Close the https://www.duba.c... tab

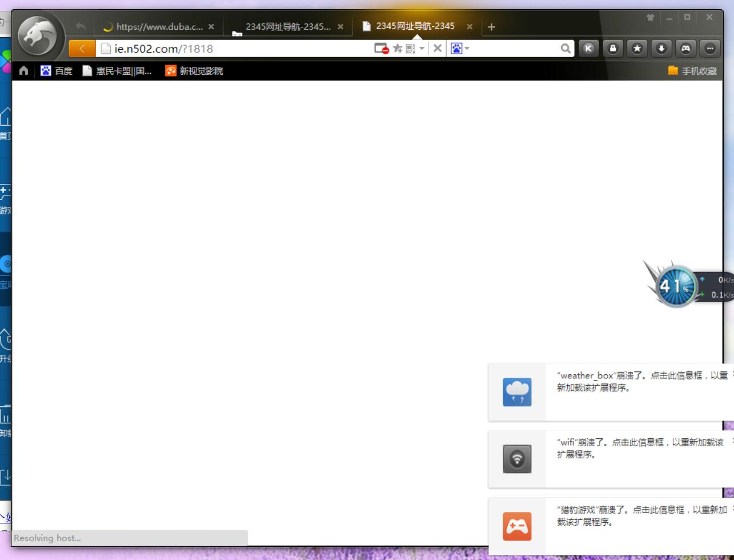pyautogui.click(x=211, y=26)
